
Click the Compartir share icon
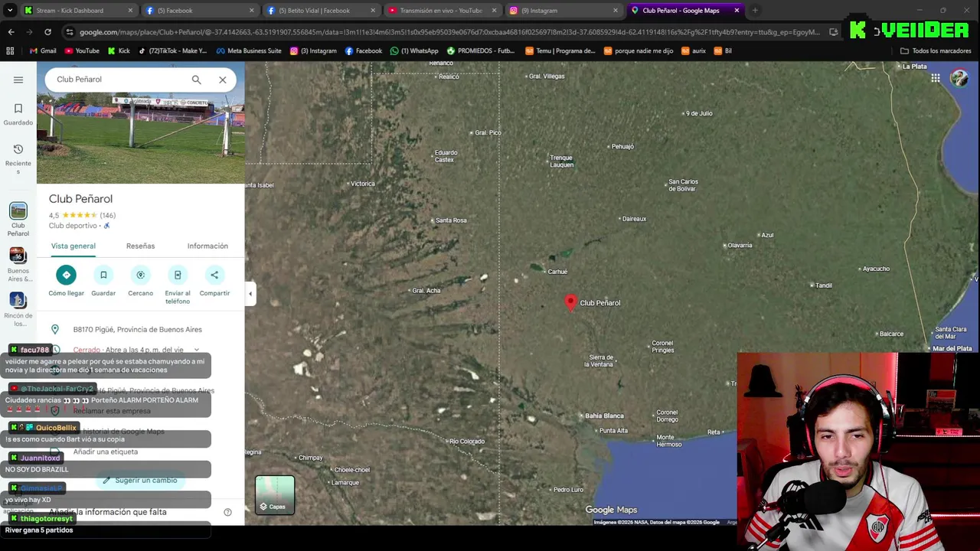tap(214, 275)
